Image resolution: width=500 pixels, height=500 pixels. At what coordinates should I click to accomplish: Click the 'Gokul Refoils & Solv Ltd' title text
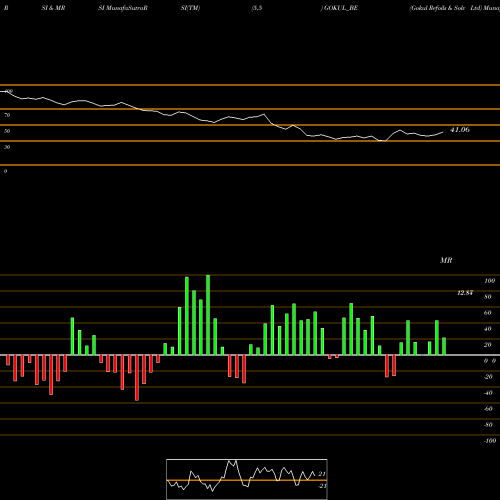[x=446, y=8]
